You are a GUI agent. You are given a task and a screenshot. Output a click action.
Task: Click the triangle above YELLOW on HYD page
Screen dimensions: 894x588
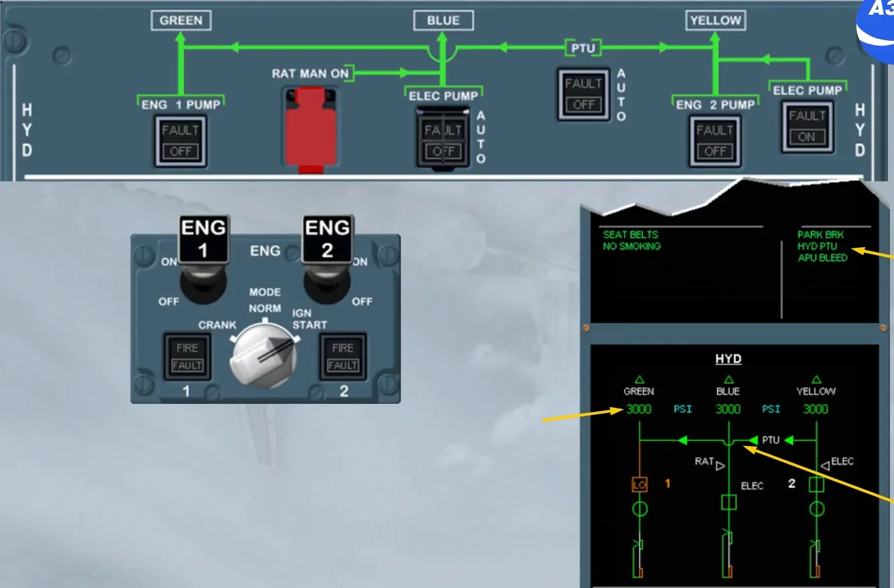click(816, 380)
